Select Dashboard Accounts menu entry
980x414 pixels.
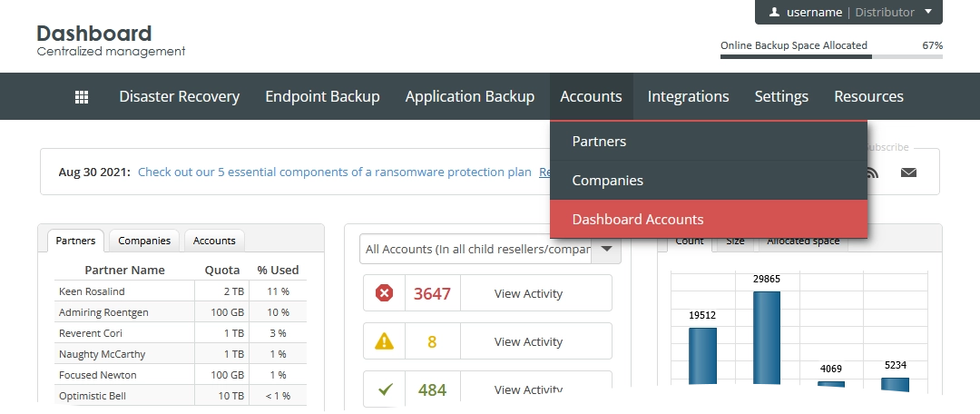(709, 219)
